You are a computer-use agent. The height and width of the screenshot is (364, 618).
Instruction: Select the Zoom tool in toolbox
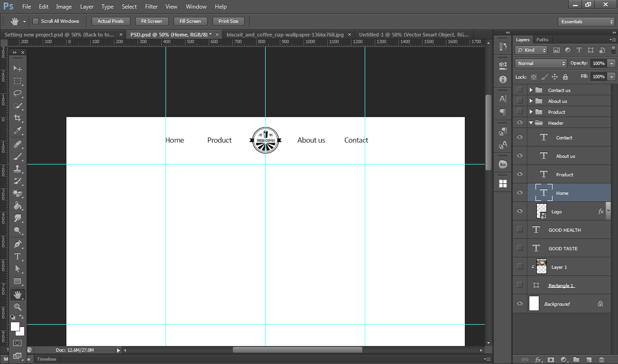[18, 307]
